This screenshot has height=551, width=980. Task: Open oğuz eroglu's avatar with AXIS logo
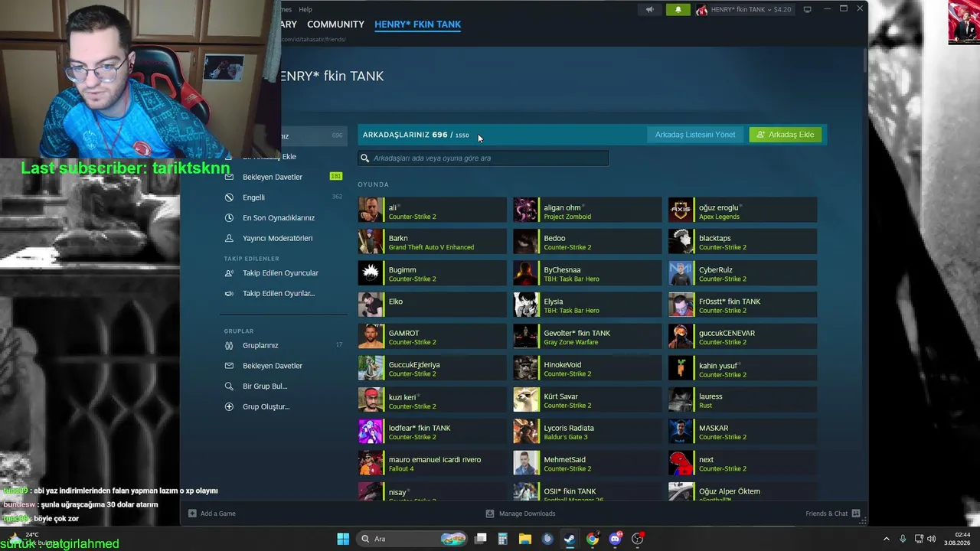tap(681, 210)
